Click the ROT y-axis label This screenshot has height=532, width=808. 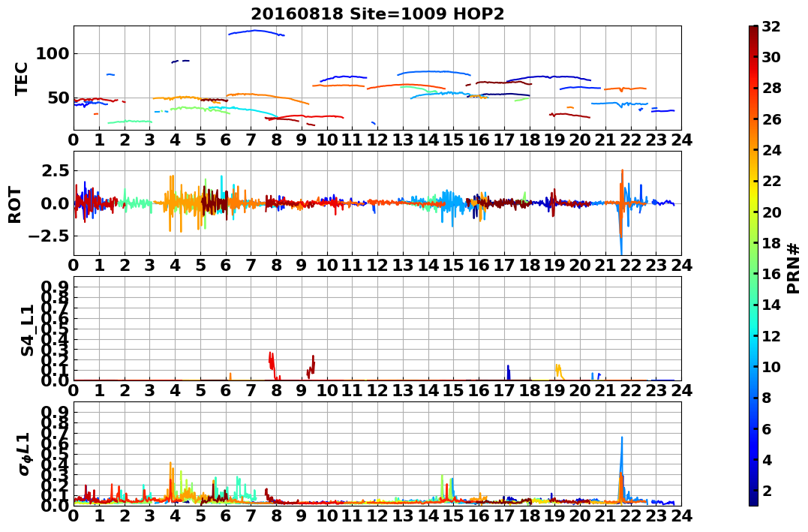15,205
